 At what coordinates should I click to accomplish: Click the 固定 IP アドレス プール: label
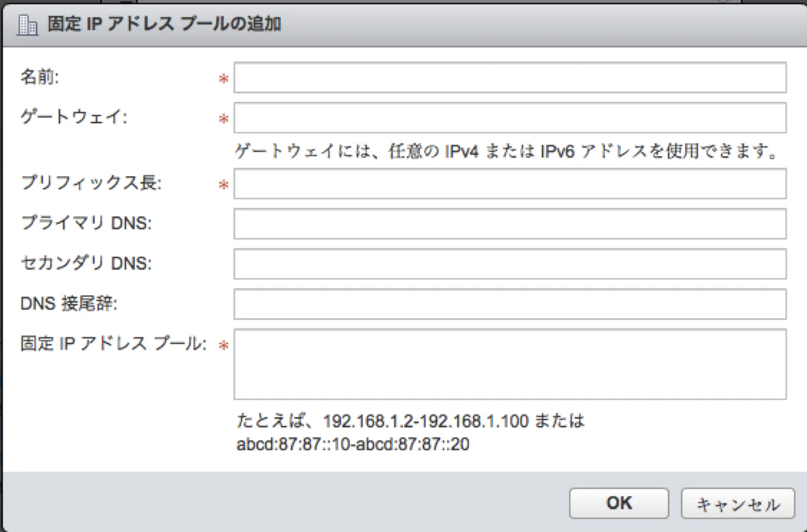[x=114, y=343]
